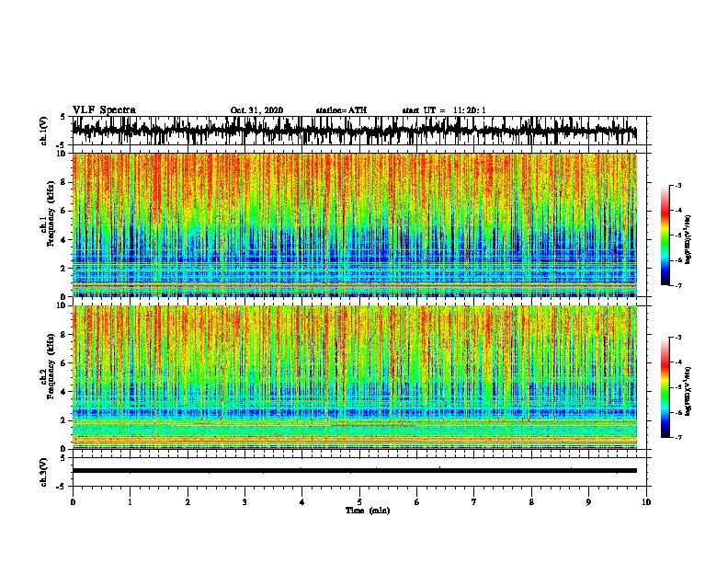
Task: Click the "ch.3(V)" axis label
Action: pos(44,472)
